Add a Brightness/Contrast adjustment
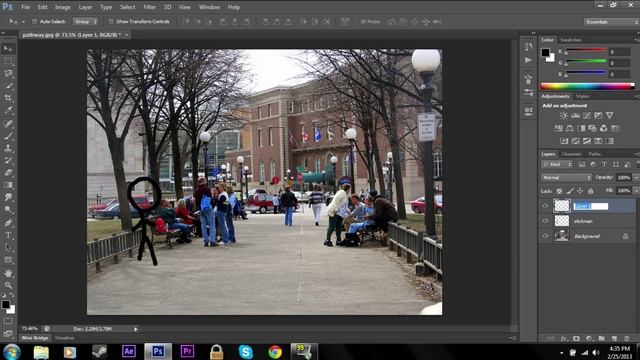 564,116
